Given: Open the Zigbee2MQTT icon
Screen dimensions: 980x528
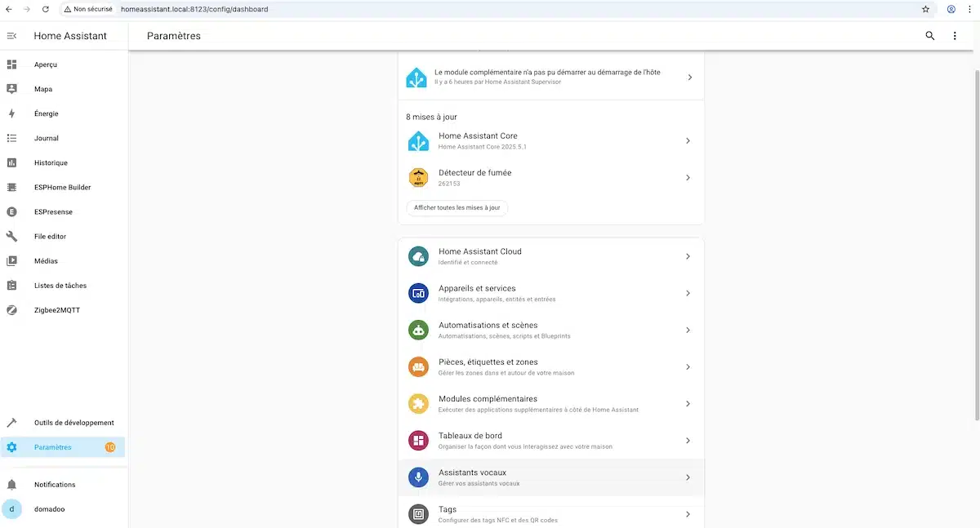Looking at the screenshot, I should (11, 310).
